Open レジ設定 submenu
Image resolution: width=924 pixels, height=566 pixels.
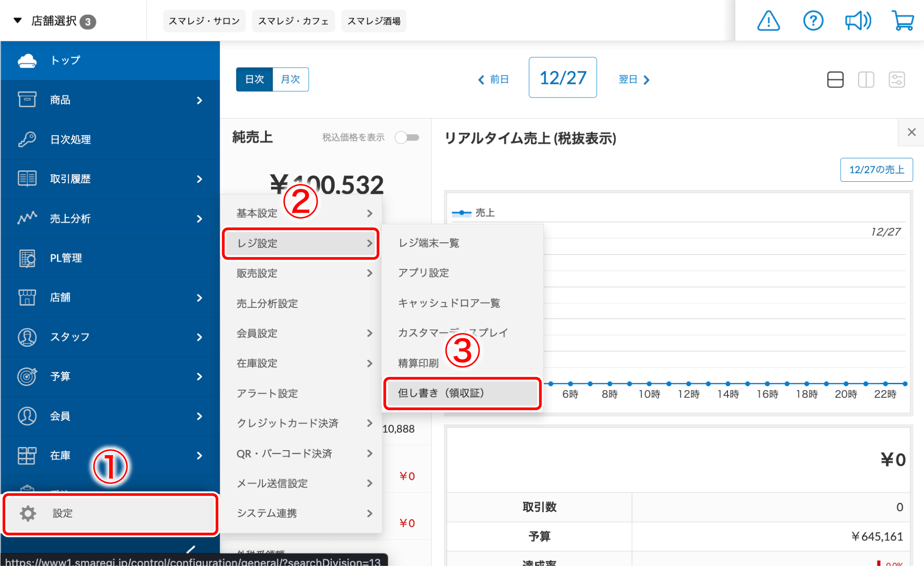pyautogui.click(x=301, y=243)
